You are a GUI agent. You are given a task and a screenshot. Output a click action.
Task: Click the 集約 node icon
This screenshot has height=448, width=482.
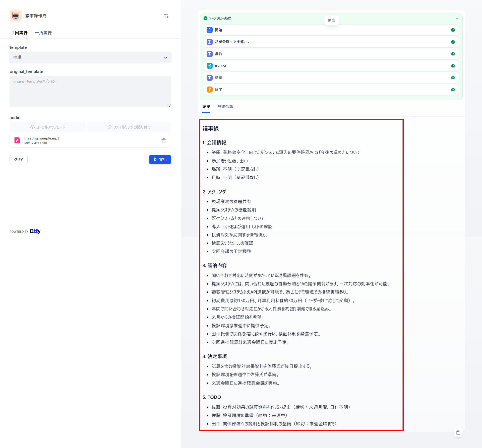(209, 54)
